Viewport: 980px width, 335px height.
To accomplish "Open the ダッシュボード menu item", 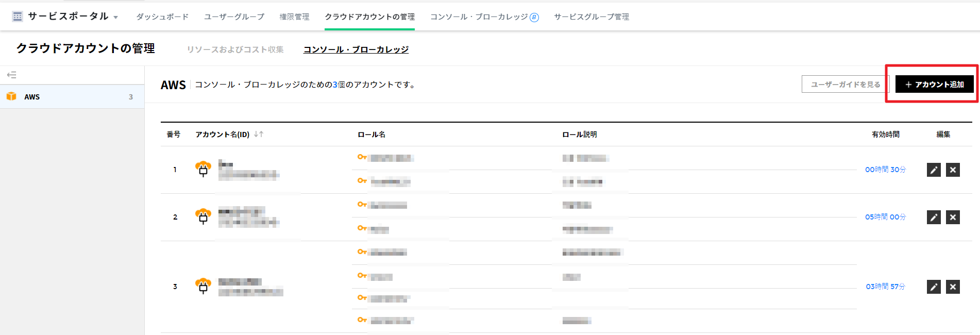I will click(162, 17).
